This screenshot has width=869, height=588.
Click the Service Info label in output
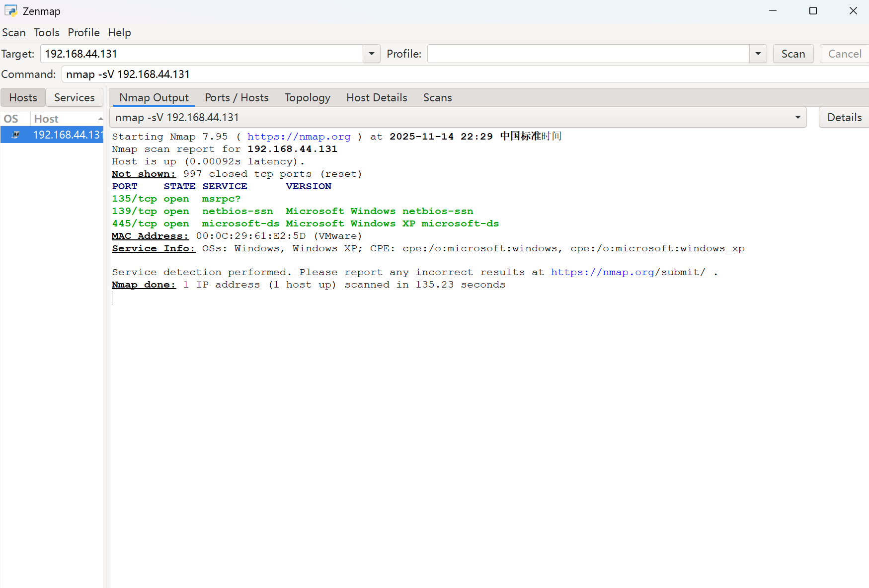[154, 248]
